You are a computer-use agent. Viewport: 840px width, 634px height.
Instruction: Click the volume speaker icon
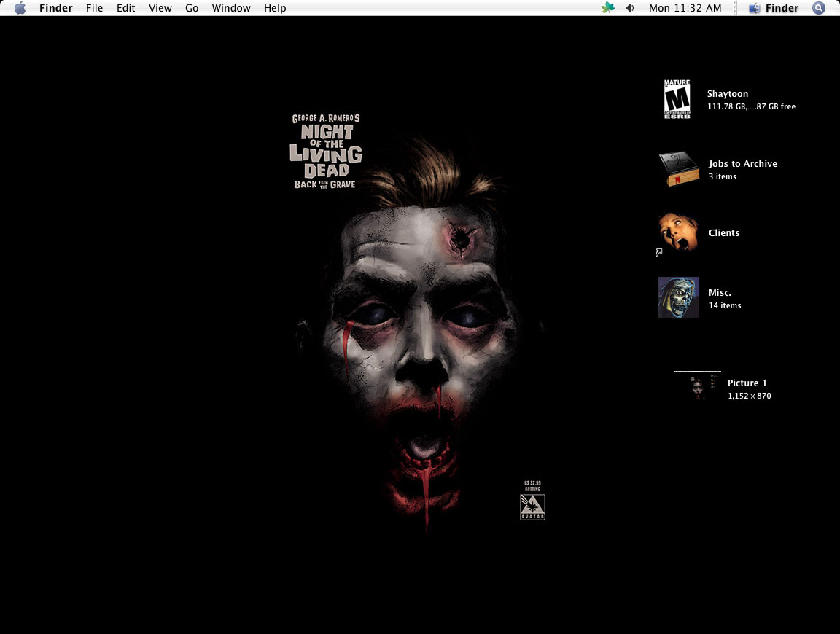630,8
